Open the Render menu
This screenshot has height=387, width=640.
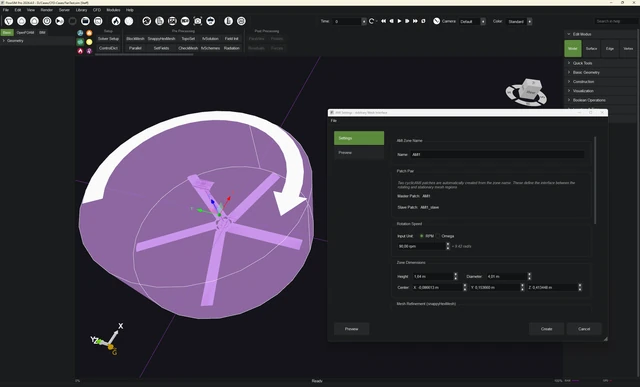[47, 10]
